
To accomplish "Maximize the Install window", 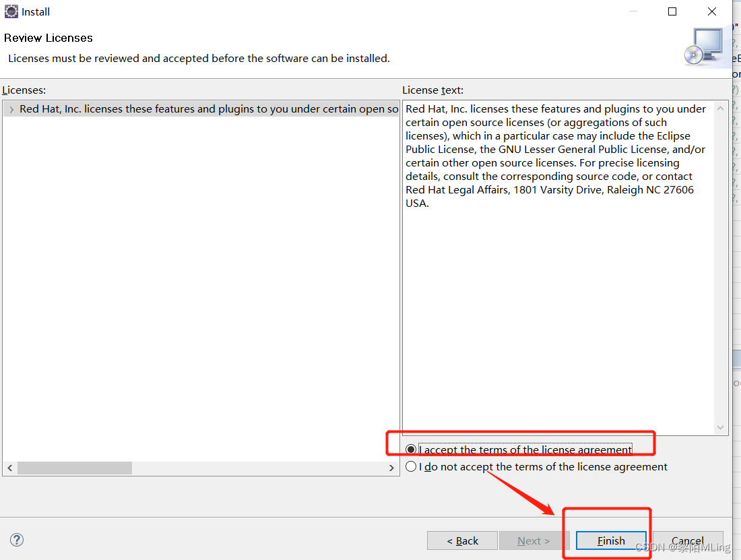I will [672, 11].
